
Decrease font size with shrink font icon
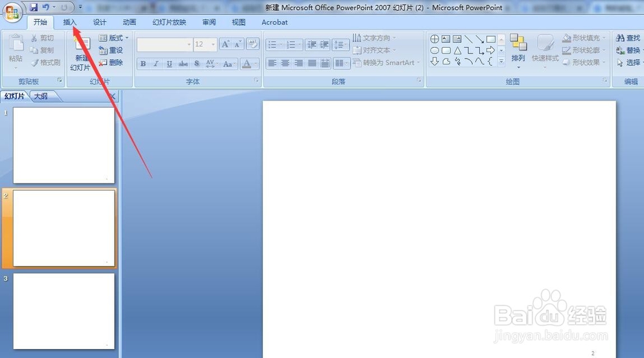[x=238, y=44]
